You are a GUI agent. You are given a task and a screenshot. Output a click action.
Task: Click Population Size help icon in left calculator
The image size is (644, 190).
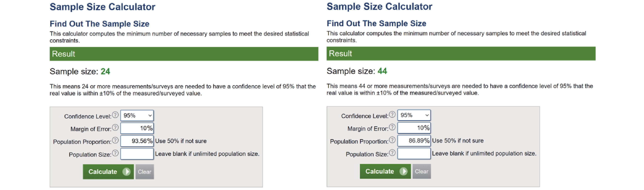(115, 153)
